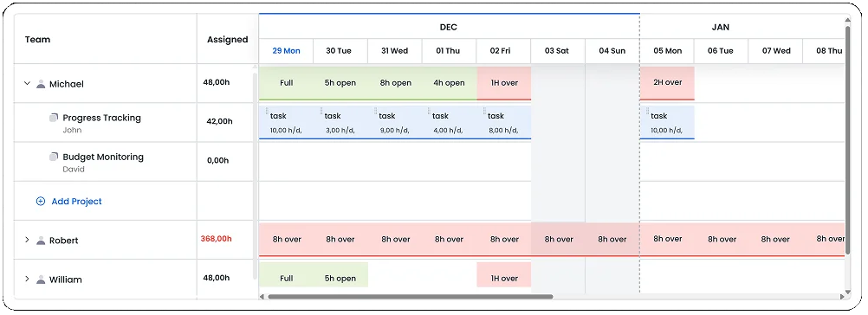
Task: Click Michael's Full cell on Monday
Action: click(286, 83)
